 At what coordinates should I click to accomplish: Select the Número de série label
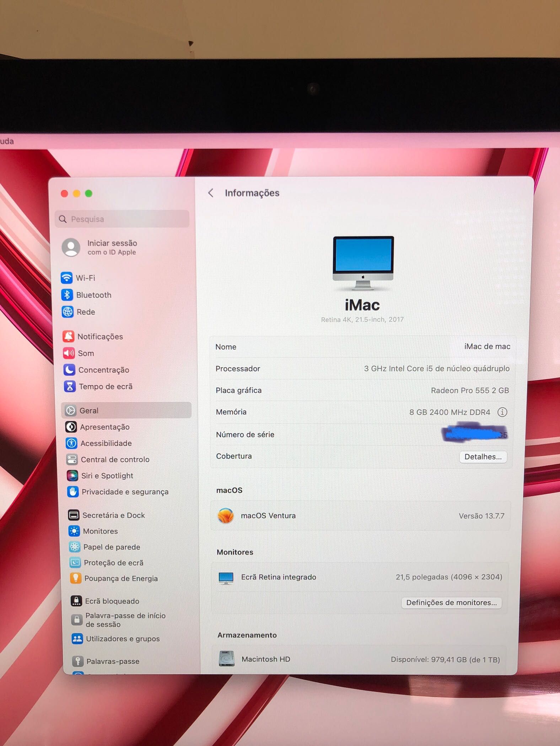[245, 434]
